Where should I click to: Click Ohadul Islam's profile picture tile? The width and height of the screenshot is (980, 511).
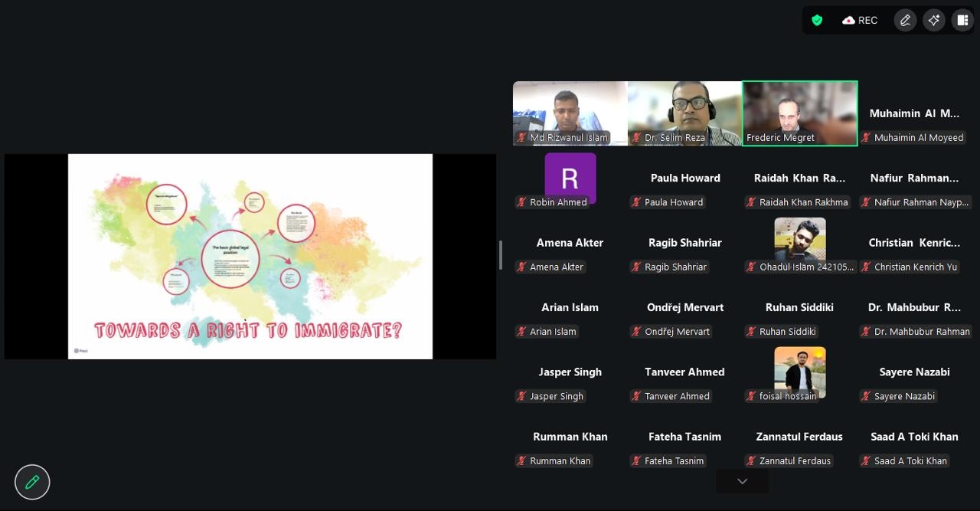click(799, 239)
